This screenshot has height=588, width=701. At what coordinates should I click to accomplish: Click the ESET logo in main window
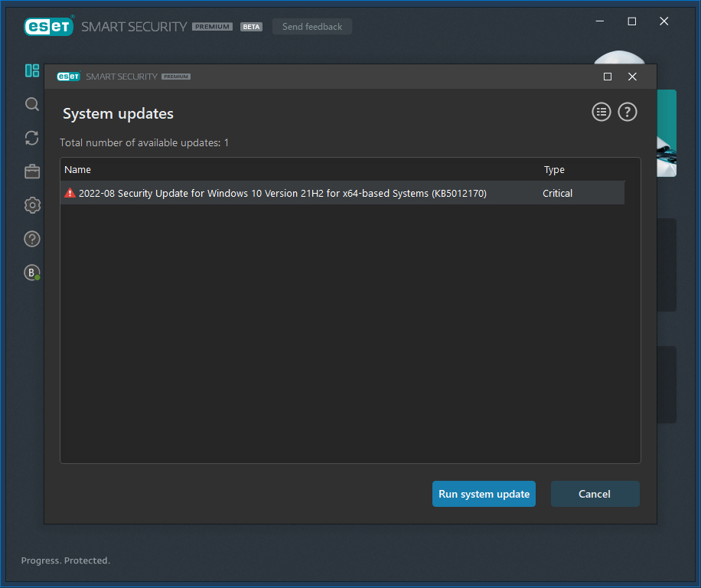48,27
